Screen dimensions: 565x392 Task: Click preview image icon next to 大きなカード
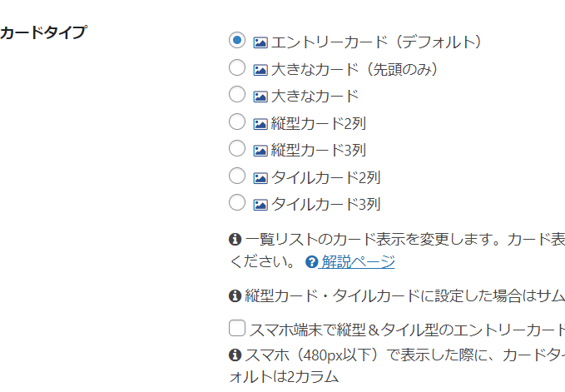tap(260, 96)
